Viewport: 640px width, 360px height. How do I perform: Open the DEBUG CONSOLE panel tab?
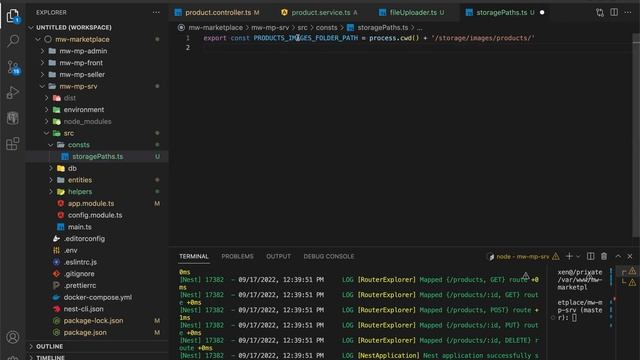329,256
